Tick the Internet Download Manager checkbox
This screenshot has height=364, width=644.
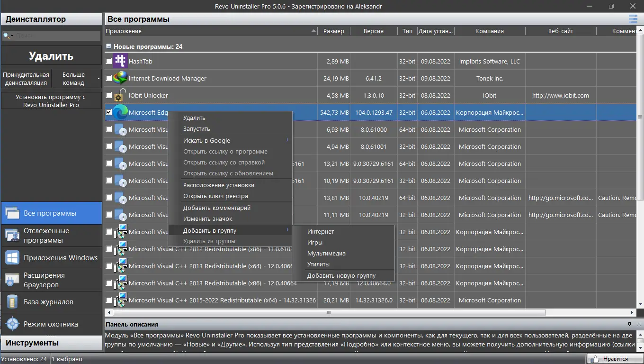pos(109,78)
